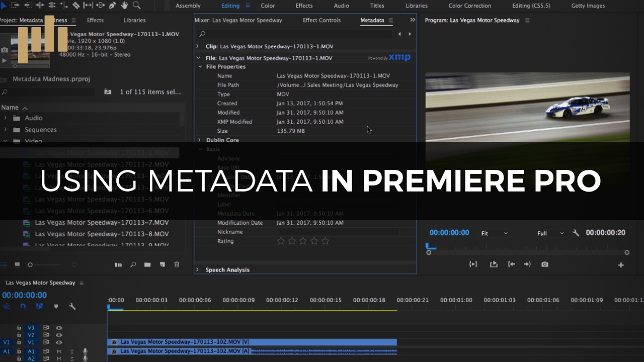Expand the Sequences bin

pos(5,129)
